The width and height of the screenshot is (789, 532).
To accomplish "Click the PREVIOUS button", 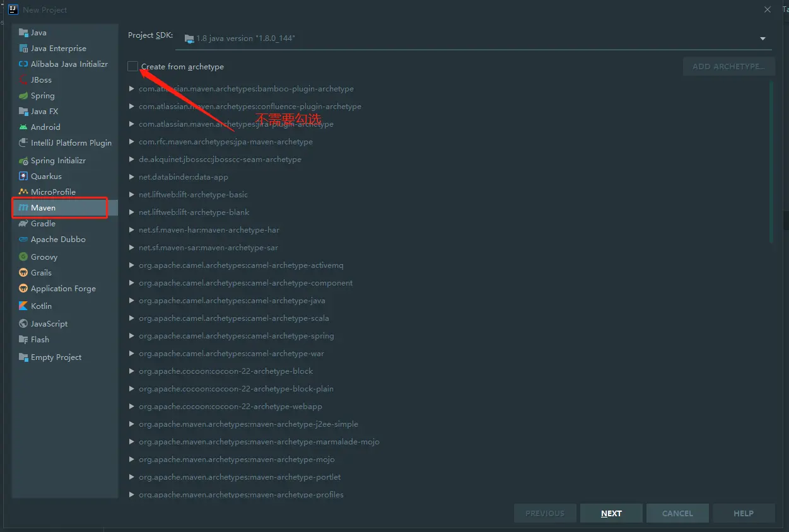I will [545, 513].
